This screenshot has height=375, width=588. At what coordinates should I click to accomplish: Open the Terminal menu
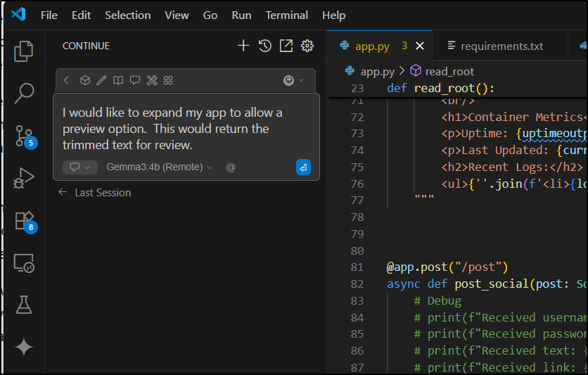(286, 15)
